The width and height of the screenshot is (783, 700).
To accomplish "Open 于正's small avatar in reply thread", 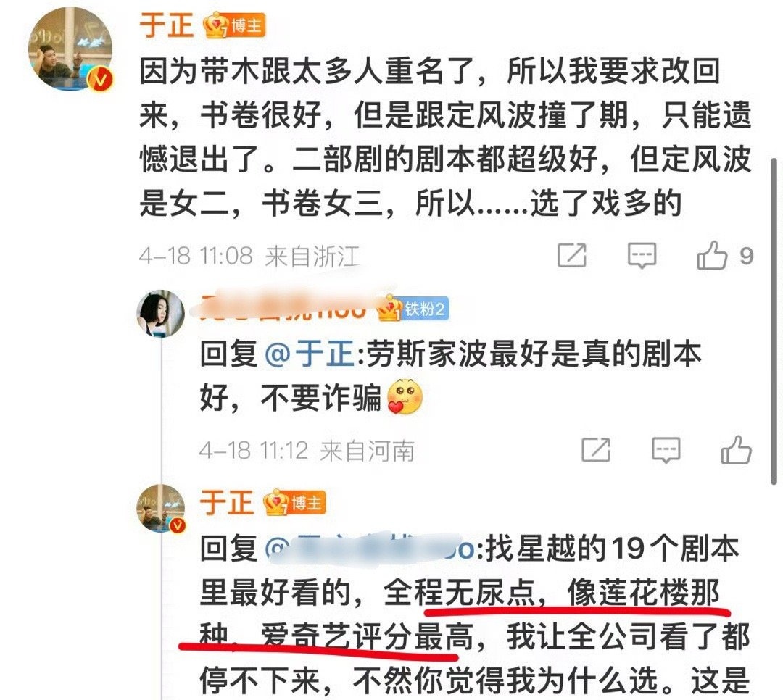I will [161, 508].
